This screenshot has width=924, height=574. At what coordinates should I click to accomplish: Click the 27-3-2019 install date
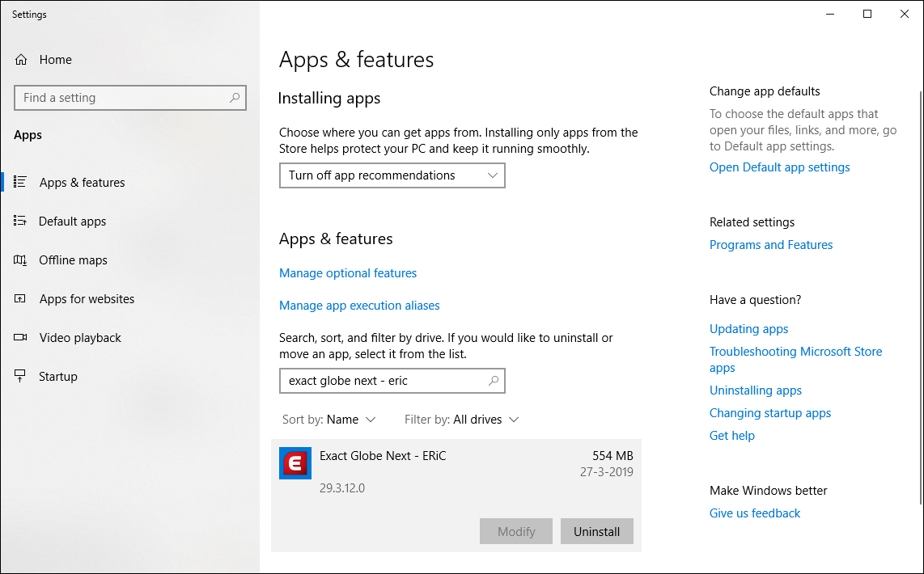point(606,471)
